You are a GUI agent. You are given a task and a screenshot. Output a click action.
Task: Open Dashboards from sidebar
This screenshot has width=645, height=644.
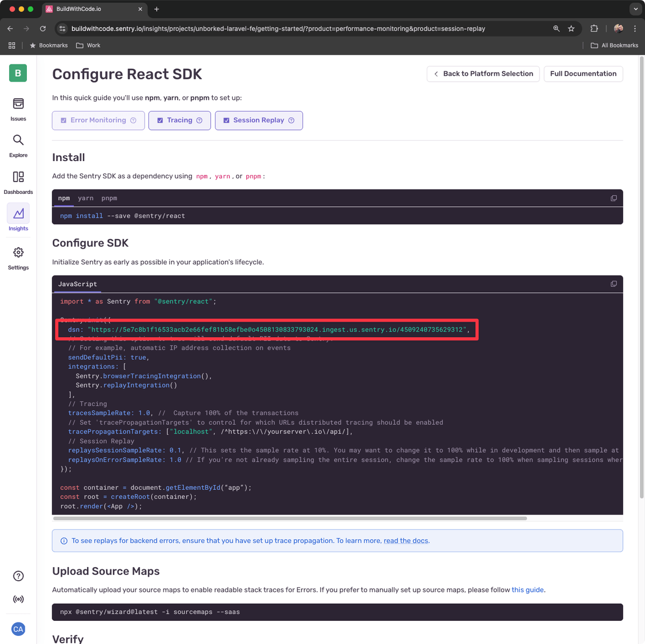(x=18, y=183)
